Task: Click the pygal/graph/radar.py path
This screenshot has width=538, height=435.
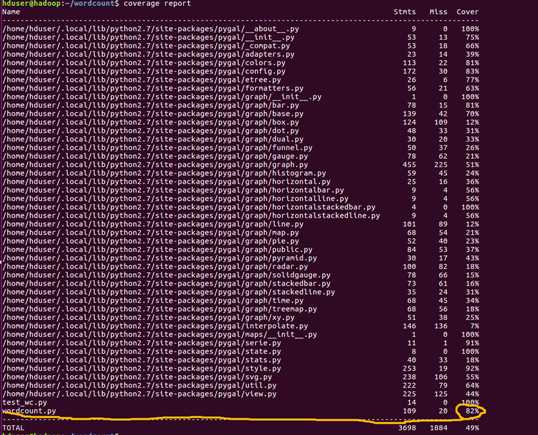Action: point(155,267)
